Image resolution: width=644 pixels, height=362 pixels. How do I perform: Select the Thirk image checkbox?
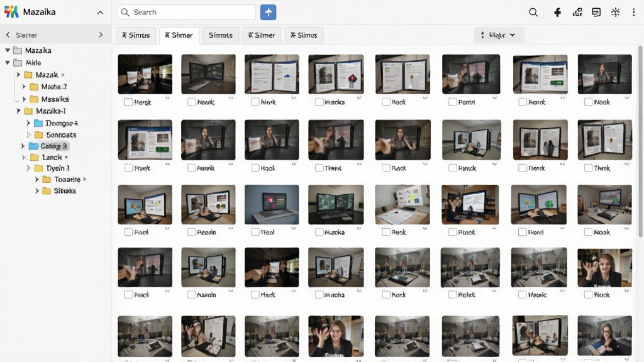click(x=319, y=168)
